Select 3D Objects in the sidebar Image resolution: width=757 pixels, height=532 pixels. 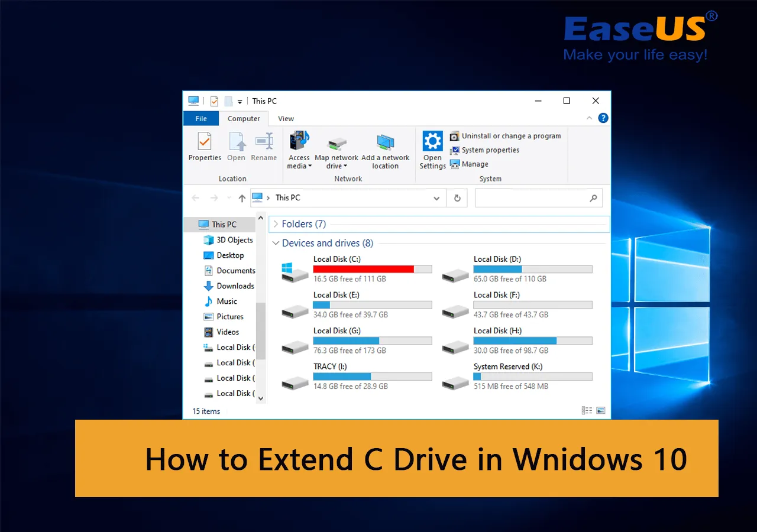228,240
